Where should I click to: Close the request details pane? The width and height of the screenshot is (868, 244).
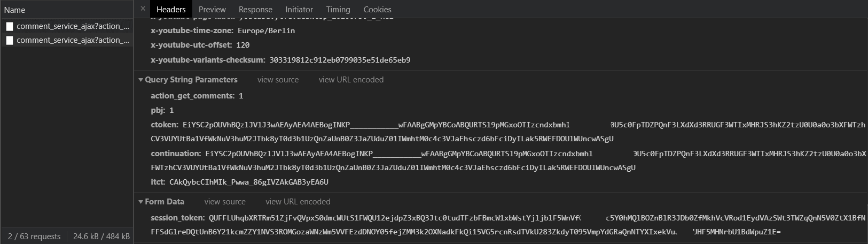coord(143,9)
